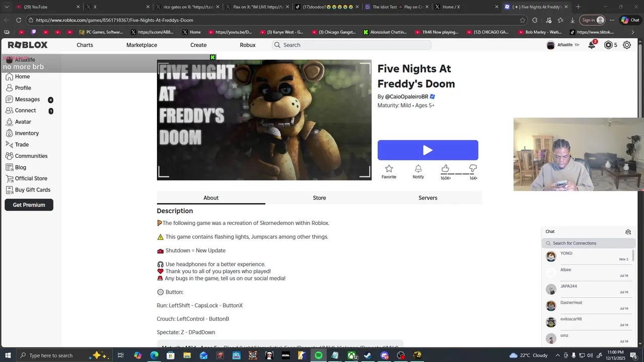
Task: Reload the page with refresh button
Action: (19, 20)
